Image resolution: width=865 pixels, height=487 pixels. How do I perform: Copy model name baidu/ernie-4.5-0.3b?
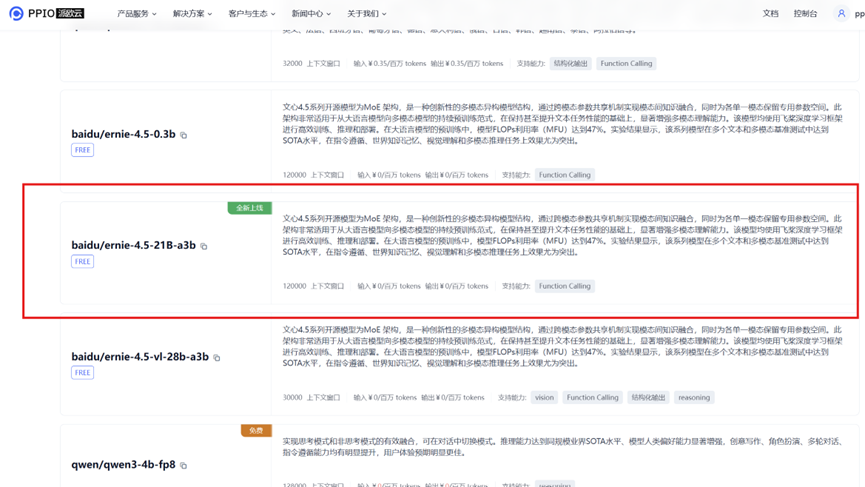(x=184, y=135)
